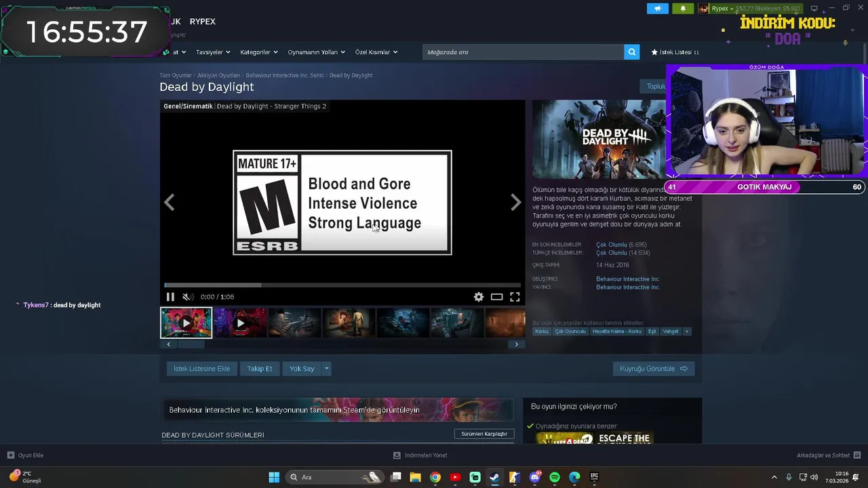Open Turkish reviews Çok Olumlu (14.534)

tap(623, 253)
